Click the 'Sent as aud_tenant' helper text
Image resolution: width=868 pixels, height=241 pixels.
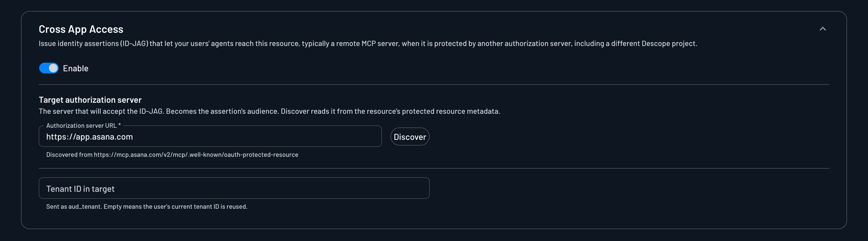(x=147, y=207)
